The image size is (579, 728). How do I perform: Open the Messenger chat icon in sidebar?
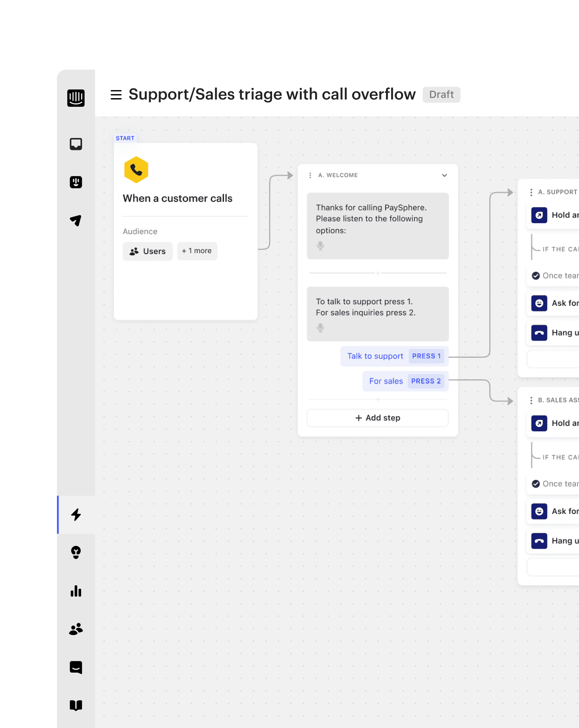click(76, 667)
